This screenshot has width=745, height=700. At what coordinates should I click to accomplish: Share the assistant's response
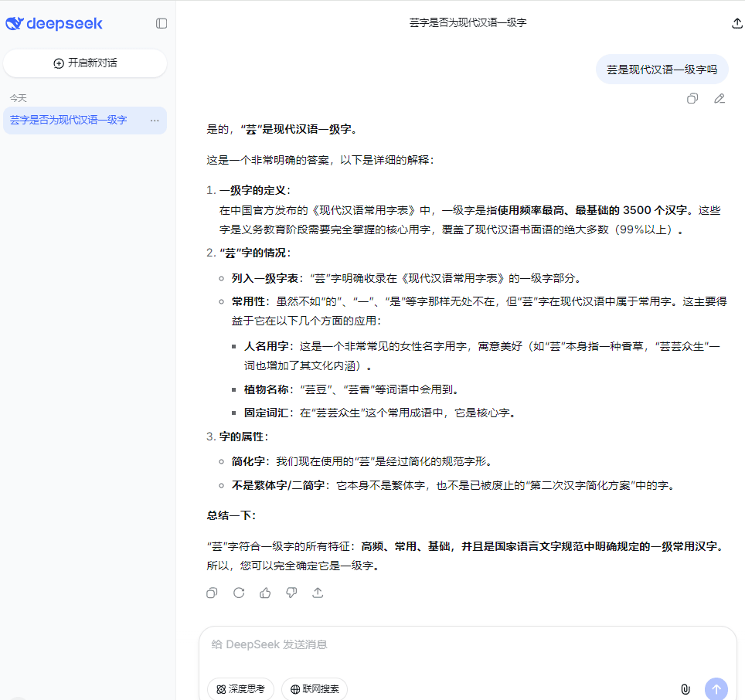[x=318, y=593]
